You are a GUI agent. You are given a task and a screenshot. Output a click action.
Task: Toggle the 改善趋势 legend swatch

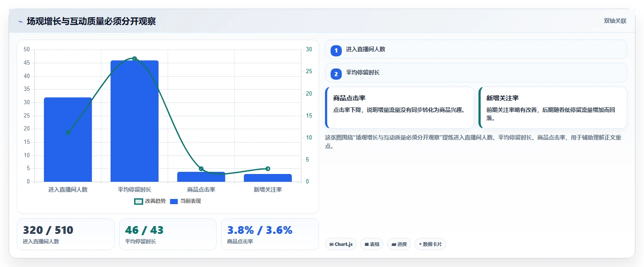tap(138, 201)
